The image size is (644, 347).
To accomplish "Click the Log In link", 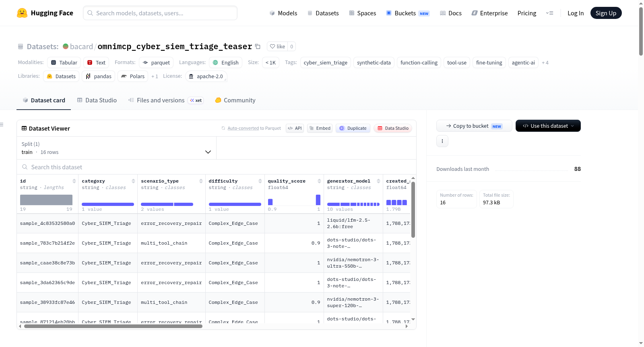I will 576,13.
